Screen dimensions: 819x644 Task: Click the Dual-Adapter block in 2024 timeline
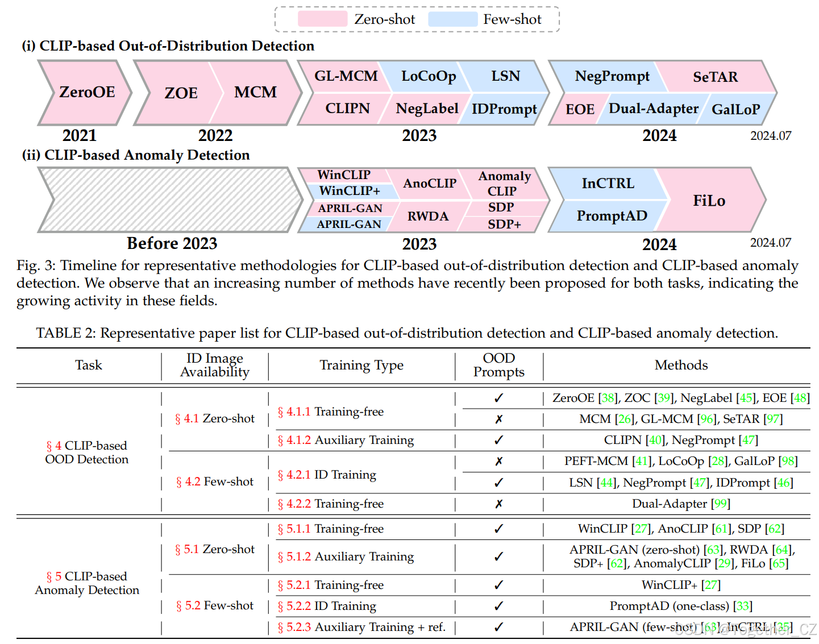654,109
